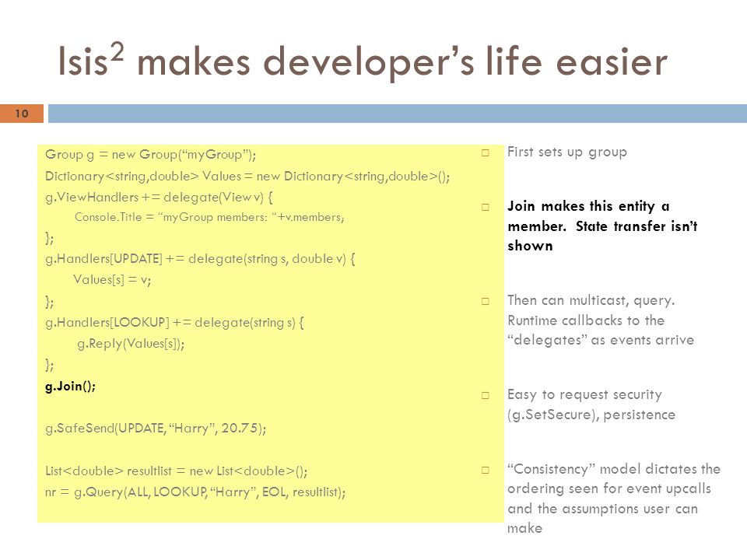Click the 'g.Handlers[LOOKUP] += delegate(string s)' line
The height and width of the screenshot is (560, 747).
(x=174, y=323)
